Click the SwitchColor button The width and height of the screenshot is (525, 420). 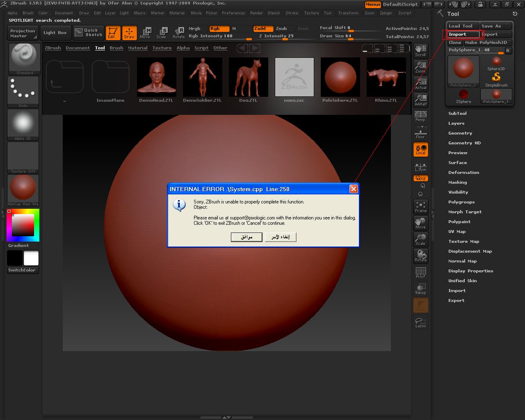coord(23,270)
